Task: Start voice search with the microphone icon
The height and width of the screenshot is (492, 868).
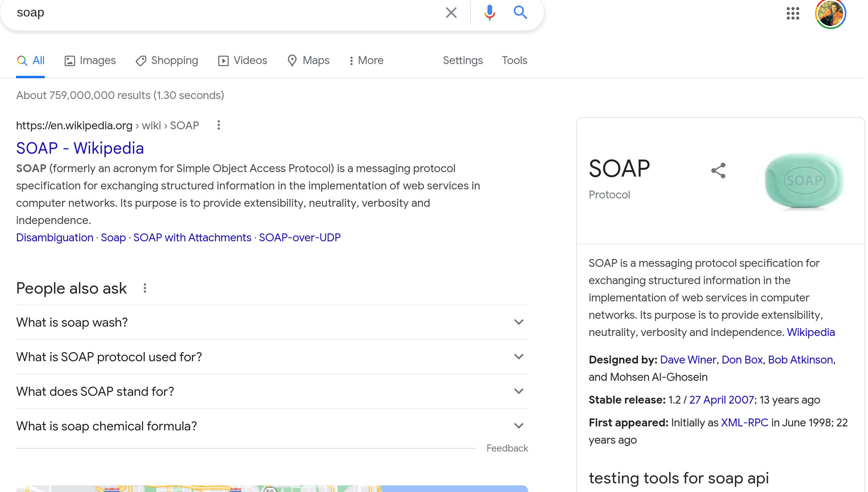Action: pyautogui.click(x=489, y=13)
